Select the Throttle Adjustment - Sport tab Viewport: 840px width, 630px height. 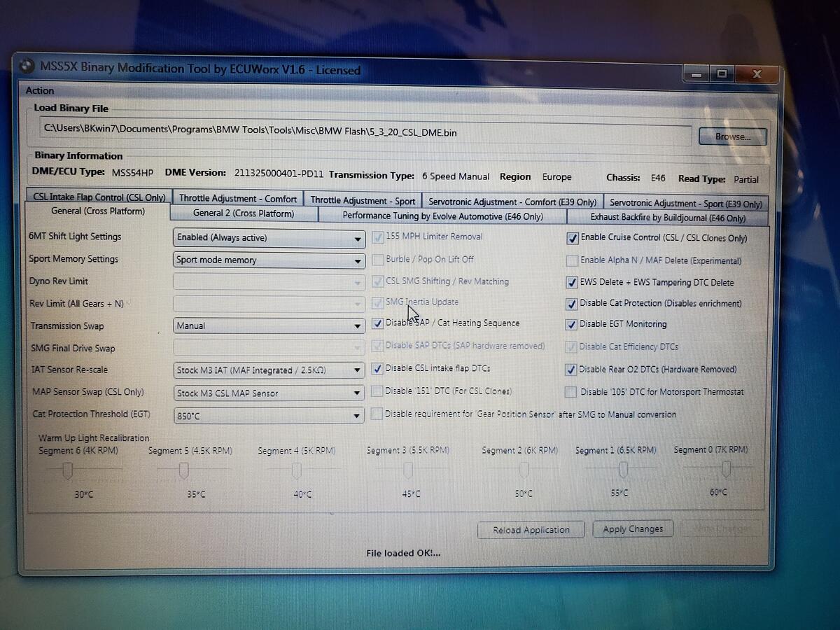click(363, 200)
